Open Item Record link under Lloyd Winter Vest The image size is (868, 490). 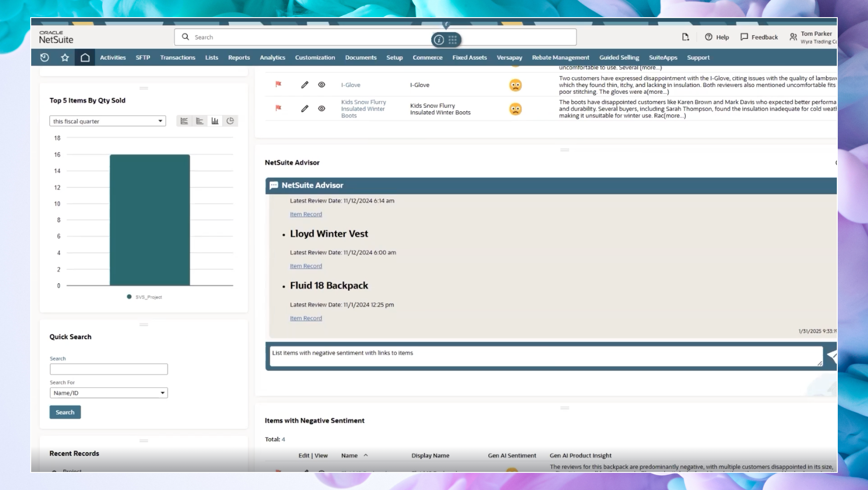click(306, 266)
